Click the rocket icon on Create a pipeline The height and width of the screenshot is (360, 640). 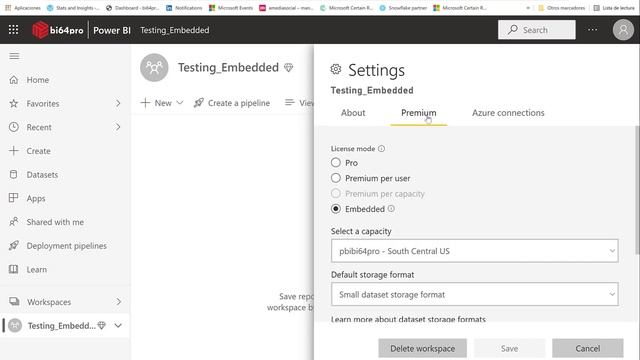199,102
